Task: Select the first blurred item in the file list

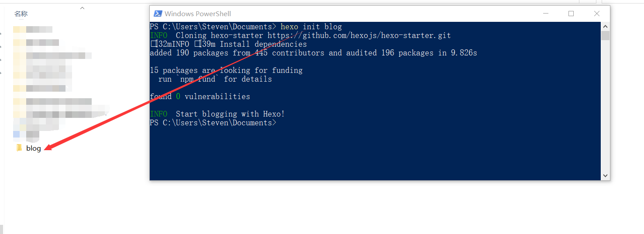Action: 33,29
